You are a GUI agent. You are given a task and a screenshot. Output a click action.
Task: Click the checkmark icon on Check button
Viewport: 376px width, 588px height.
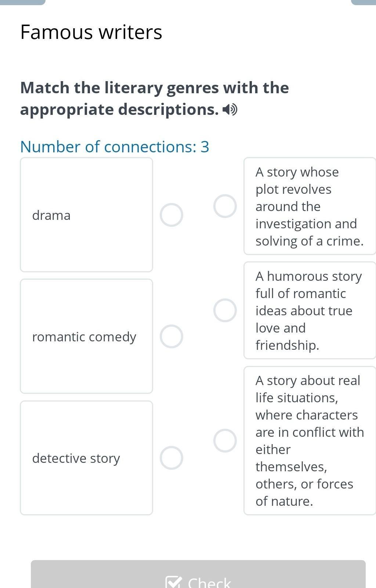click(173, 582)
